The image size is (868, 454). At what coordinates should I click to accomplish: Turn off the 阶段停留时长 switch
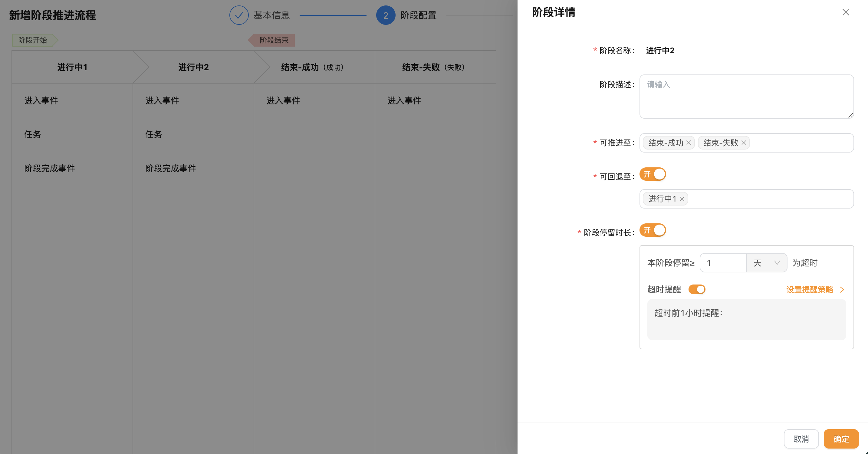(x=653, y=230)
